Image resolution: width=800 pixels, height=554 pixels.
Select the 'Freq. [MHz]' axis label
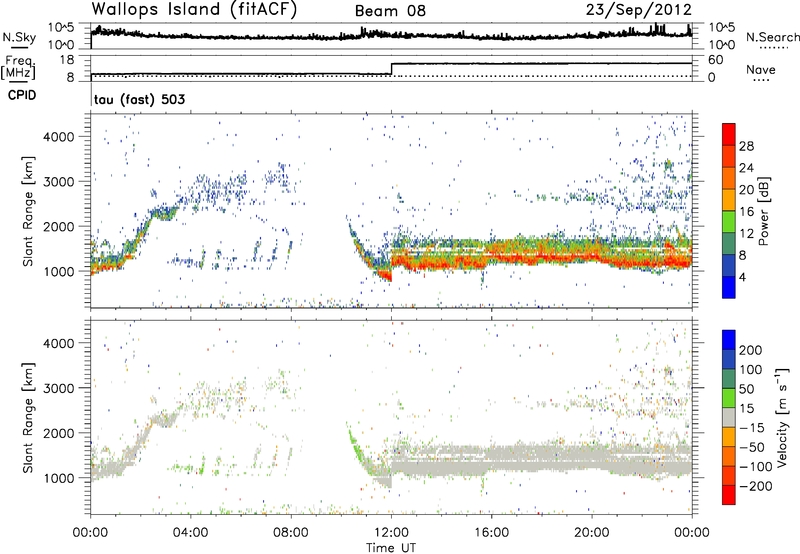[x=19, y=68]
